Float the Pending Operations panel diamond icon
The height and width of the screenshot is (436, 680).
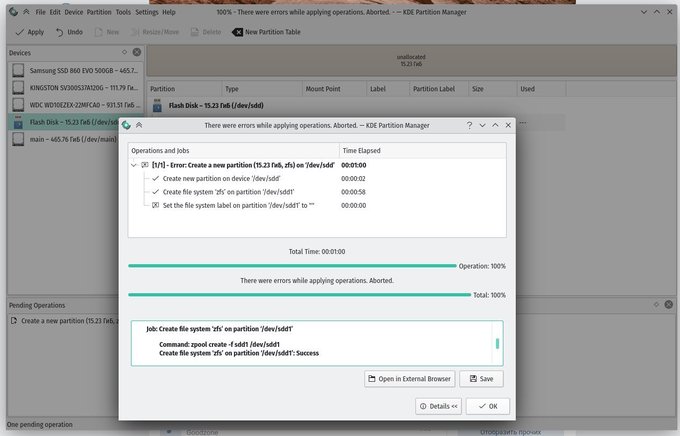point(656,305)
